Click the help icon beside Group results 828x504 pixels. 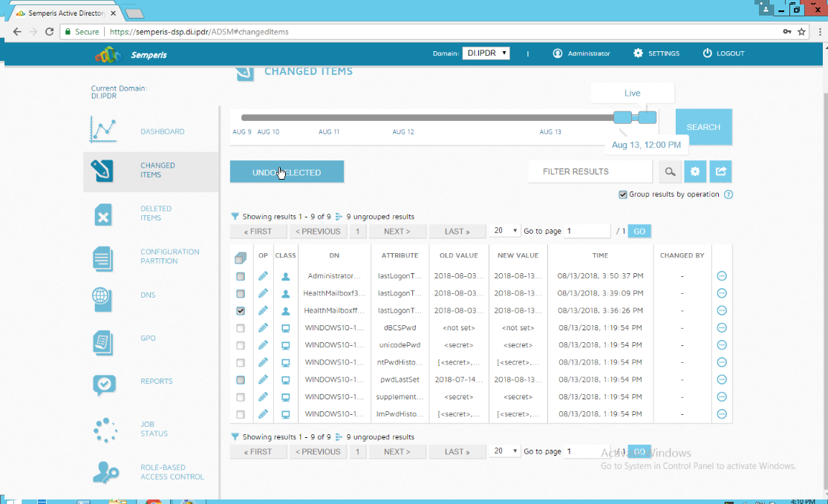pos(728,194)
